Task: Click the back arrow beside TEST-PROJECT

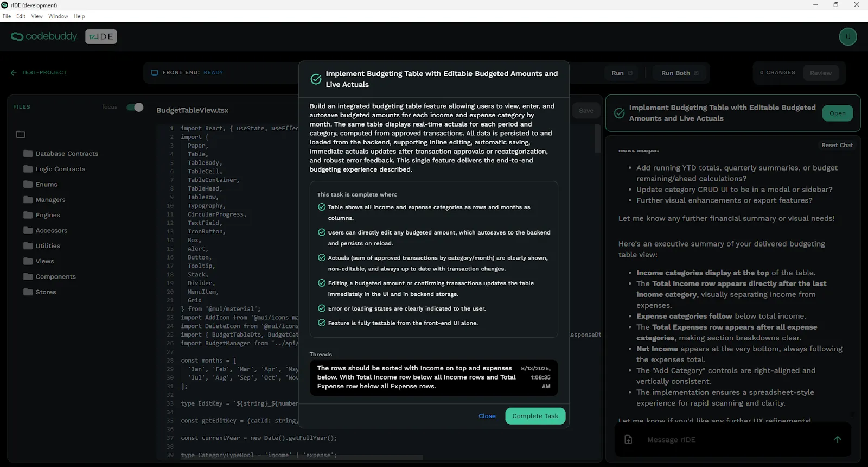Action: click(x=14, y=73)
